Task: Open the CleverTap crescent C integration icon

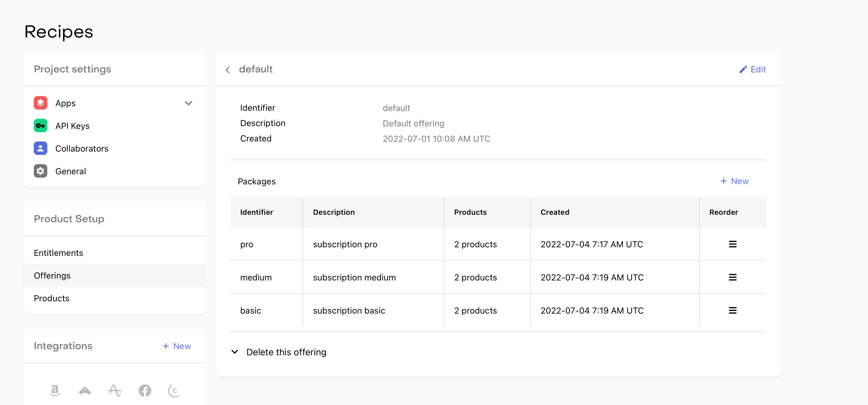Action: 174,391
